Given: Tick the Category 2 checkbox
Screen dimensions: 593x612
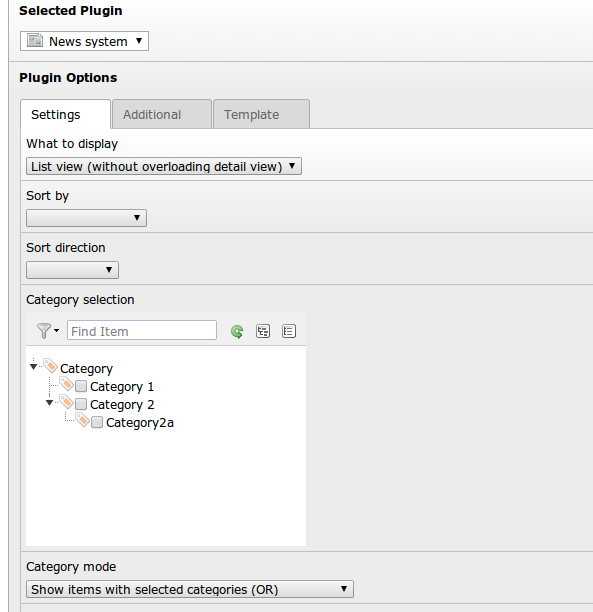Looking at the screenshot, I should (81, 404).
